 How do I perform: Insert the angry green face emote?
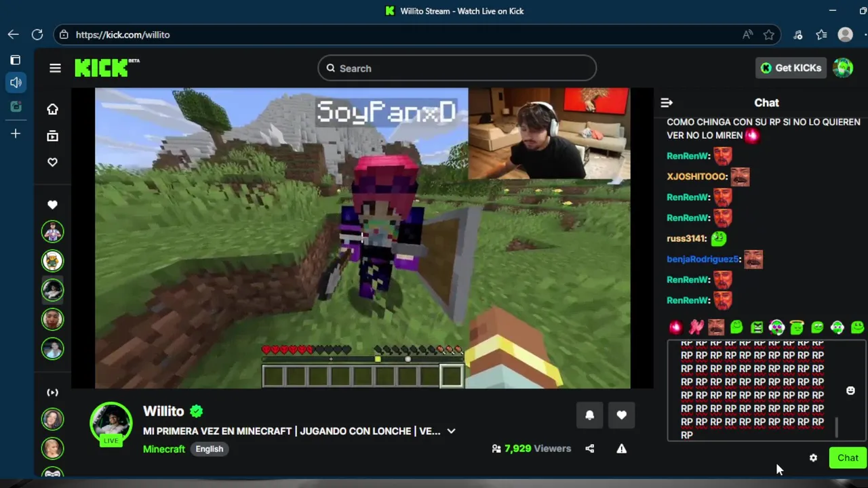pyautogui.click(x=756, y=327)
